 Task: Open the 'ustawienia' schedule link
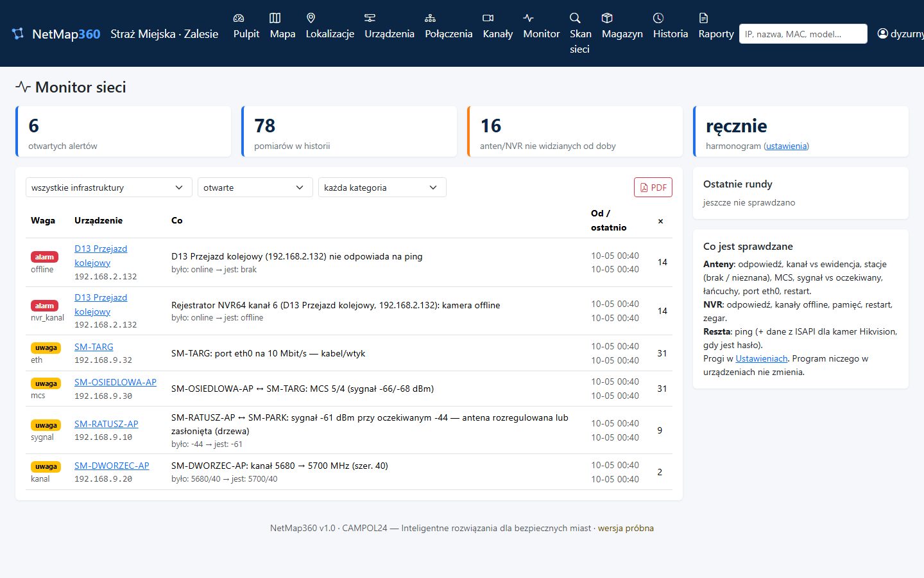(787, 146)
